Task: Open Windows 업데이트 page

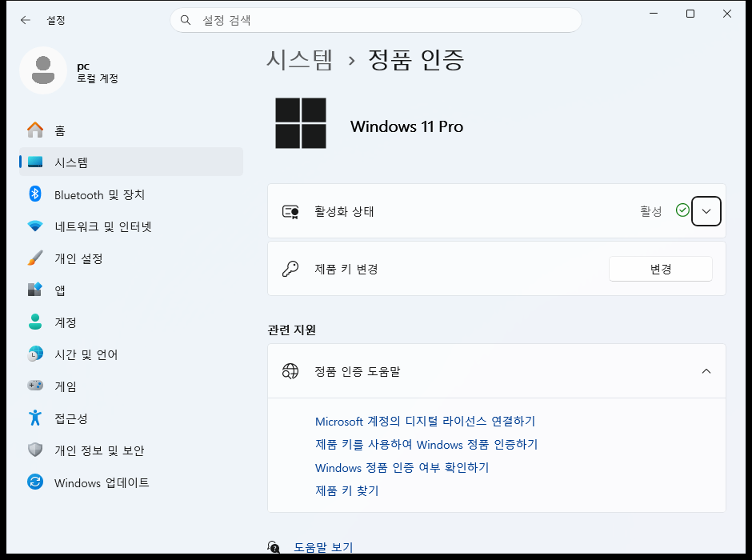Action: [131, 482]
